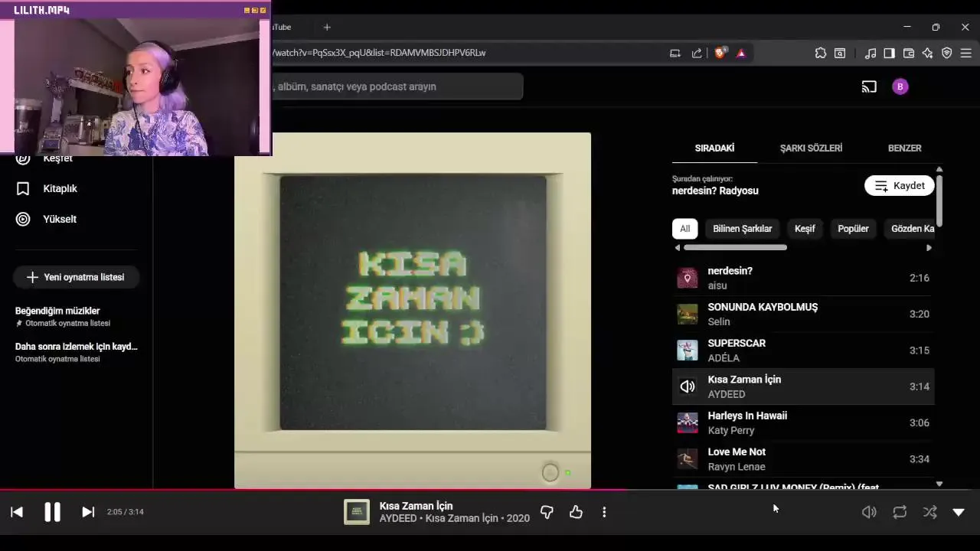Select the Keşif filter chip
This screenshot has width=980, height=551.
coord(805,229)
